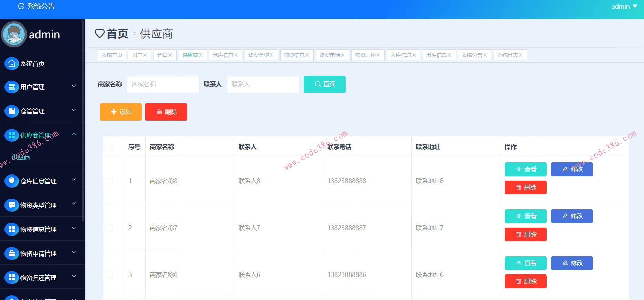Click the red 删除 button above the table
Screen dimensions: 644x300
166,112
